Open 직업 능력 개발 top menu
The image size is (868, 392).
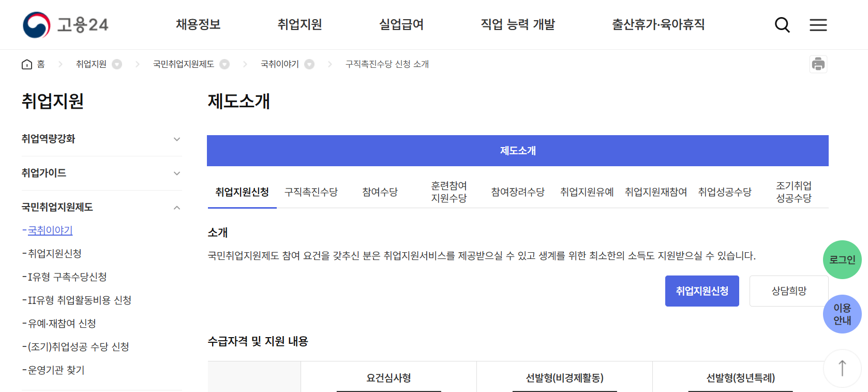click(x=518, y=24)
